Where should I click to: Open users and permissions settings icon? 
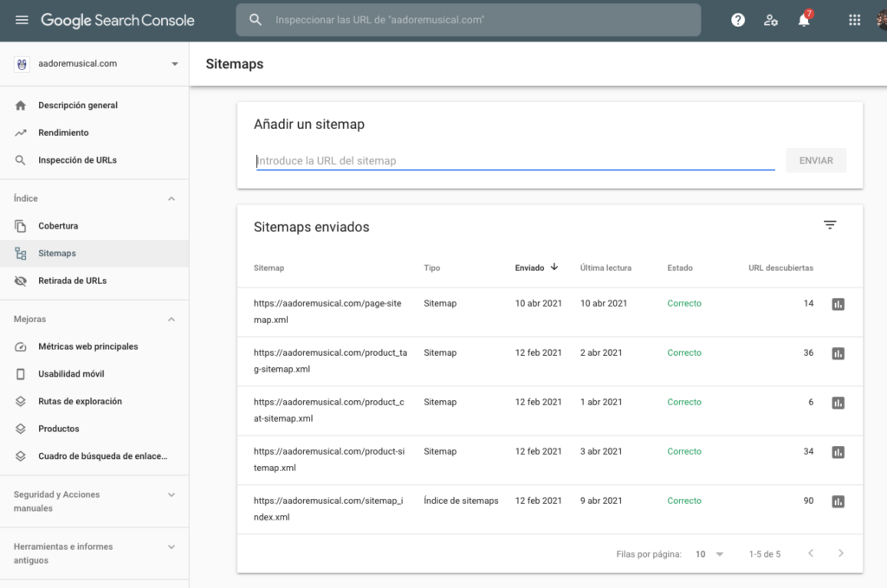click(770, 21)
